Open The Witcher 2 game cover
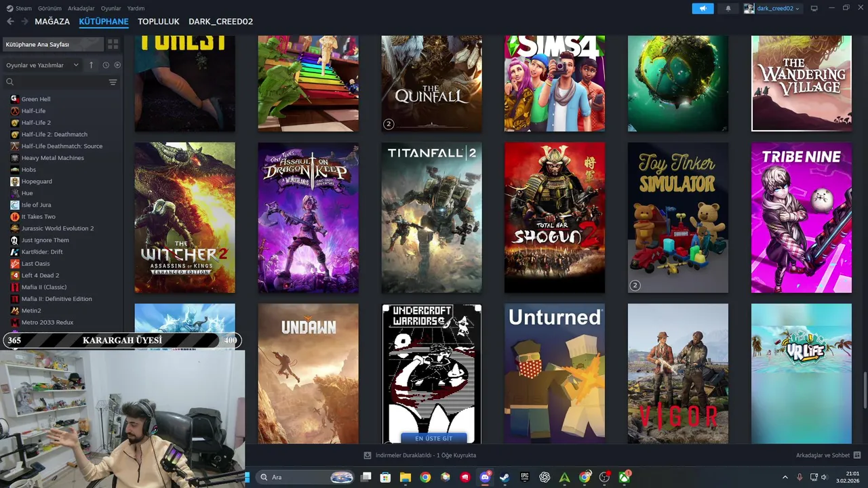This screenshot has height=488, width=868. [x=185, y=218]
